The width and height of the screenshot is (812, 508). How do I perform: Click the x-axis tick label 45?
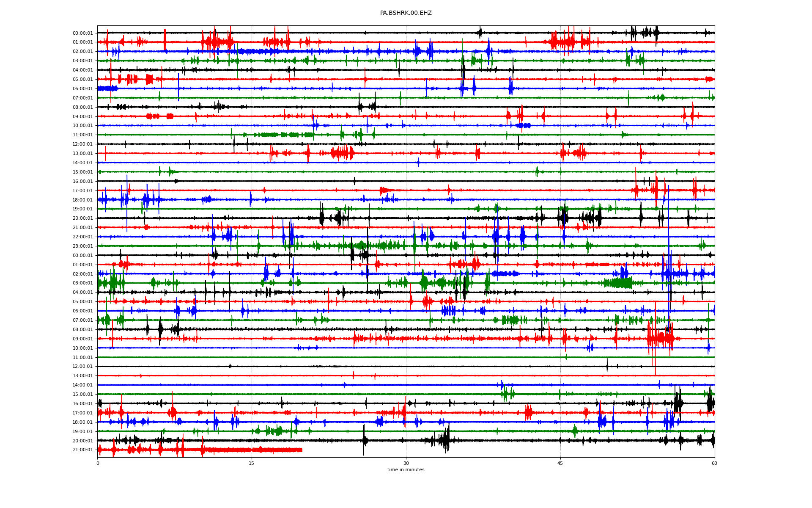560,463
